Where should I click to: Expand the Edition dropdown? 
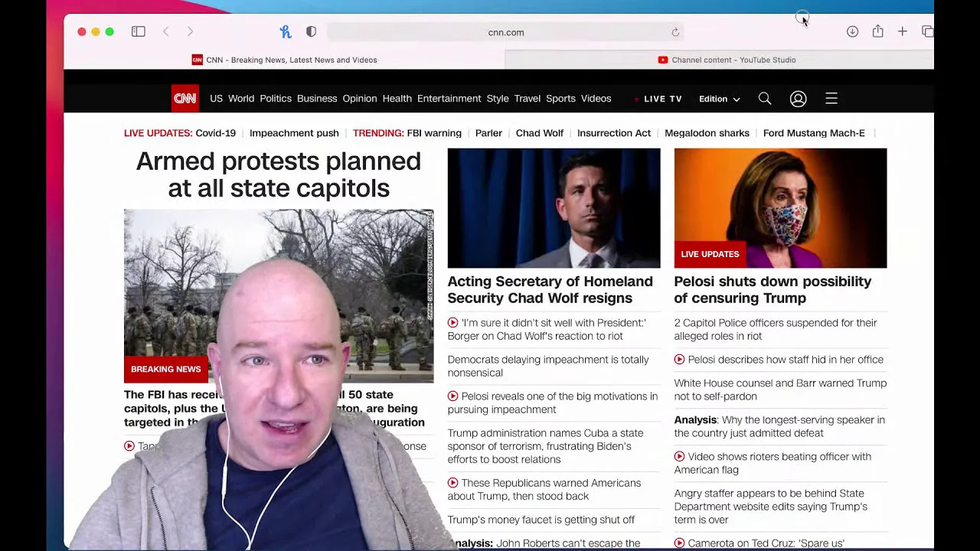click(x=719, y=99)
